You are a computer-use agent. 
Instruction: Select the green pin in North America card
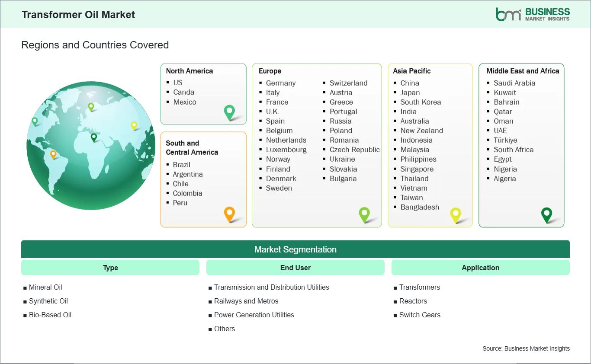click(229, 112)
